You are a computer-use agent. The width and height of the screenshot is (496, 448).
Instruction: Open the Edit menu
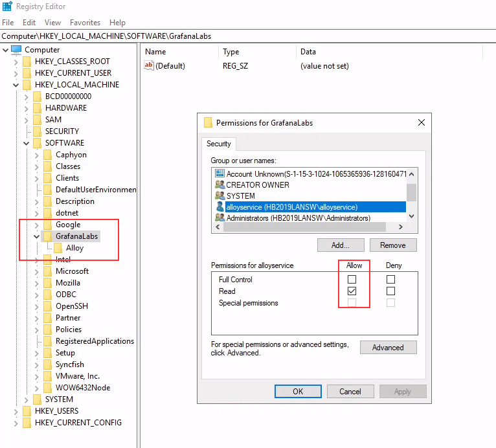coord(29,23)
